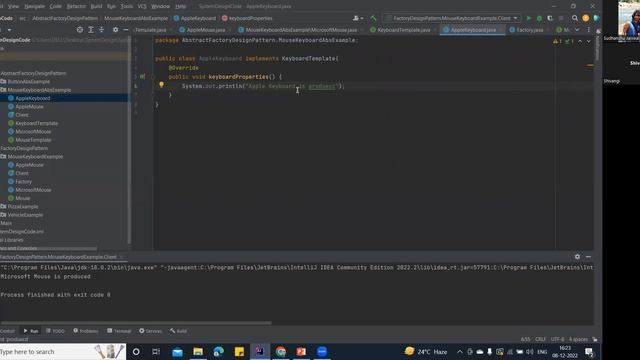Expand all in Project panel
The image size is (640, 360).
91,30
